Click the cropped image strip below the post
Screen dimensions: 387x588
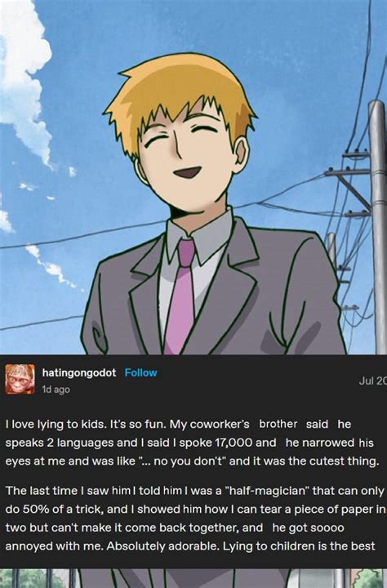(x=193, y=578)
